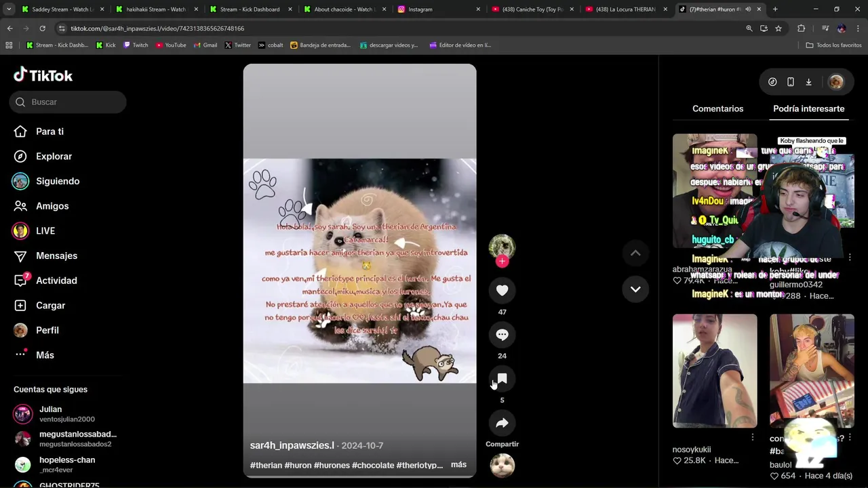Open a new browser tab
This screenshot has height=488, width=868.
(x=775, y=9)
